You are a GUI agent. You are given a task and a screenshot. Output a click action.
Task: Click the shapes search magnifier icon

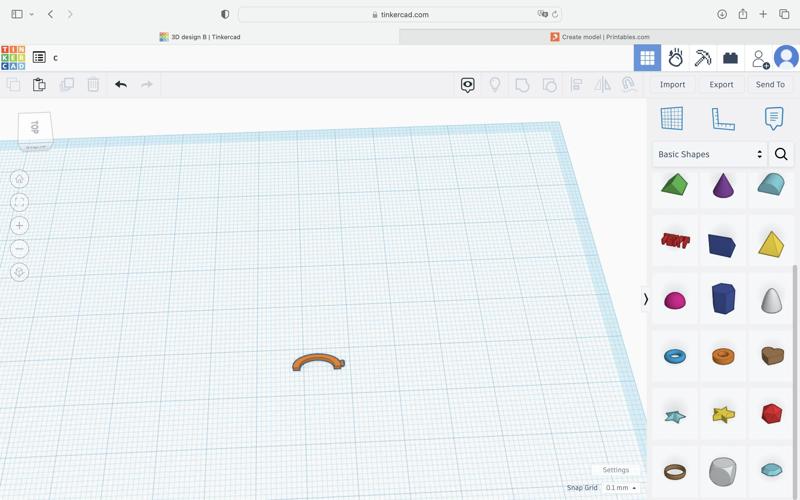click(x=781, y=154)
